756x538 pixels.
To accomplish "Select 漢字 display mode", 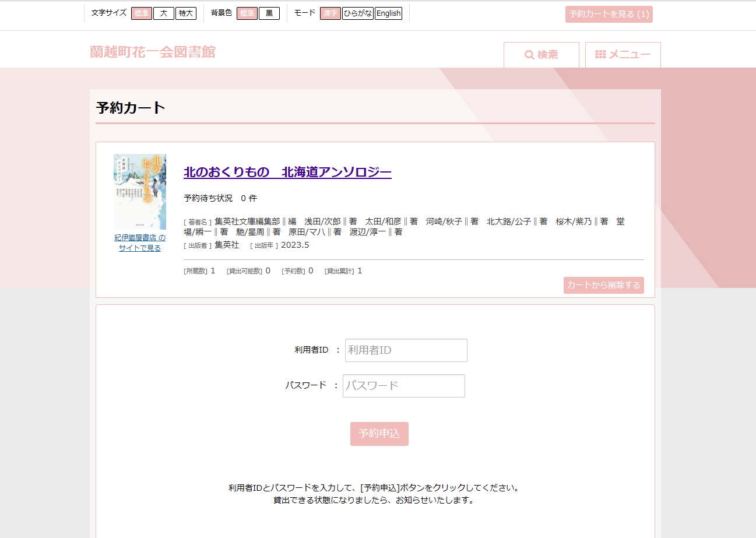I will [330, 13].
